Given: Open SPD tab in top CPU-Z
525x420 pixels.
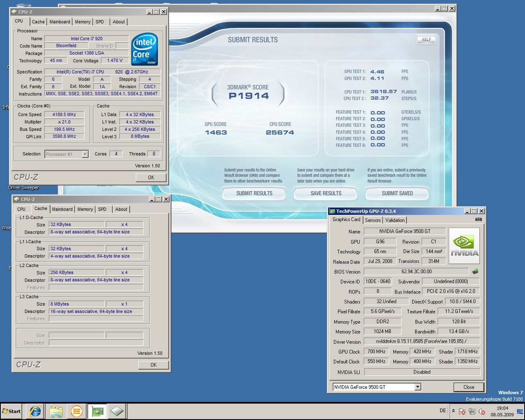Looking at the screenshot, I should [x=100, y=22].
